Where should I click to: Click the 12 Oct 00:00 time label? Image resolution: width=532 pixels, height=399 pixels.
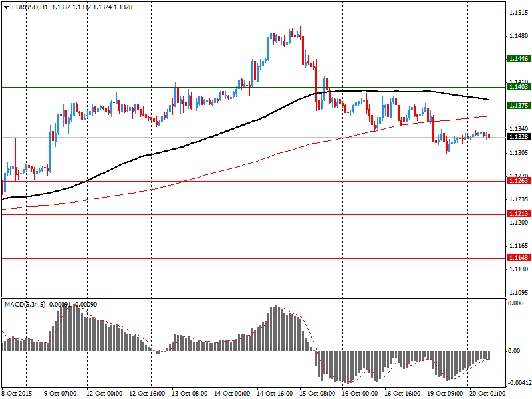pyautogui.click(x=104, y=394)
